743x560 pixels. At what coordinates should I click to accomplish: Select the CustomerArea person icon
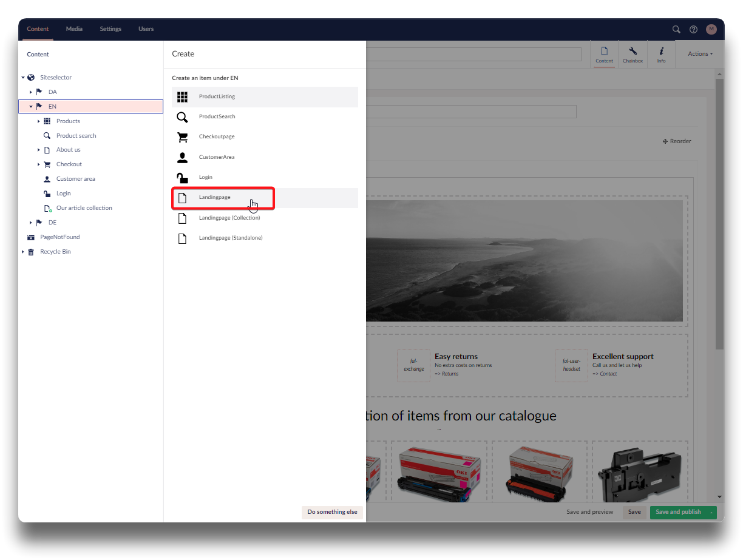pyautogui.click(x=182, y=158)
